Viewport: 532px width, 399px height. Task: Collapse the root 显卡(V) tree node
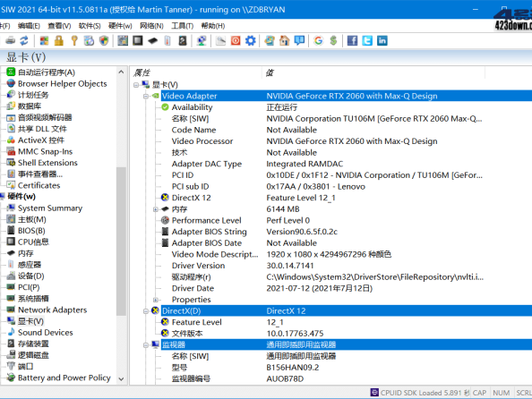(136, 85)
